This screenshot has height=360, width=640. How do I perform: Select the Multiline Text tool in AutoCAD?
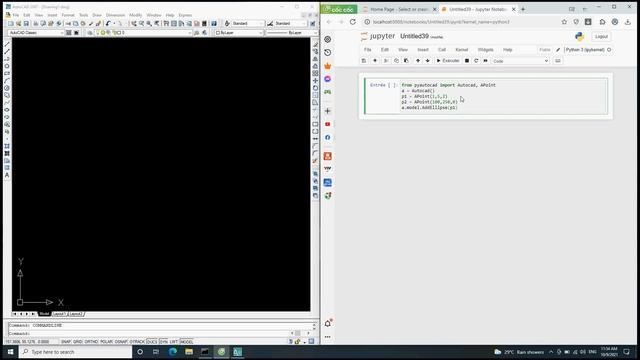(7, 175)
